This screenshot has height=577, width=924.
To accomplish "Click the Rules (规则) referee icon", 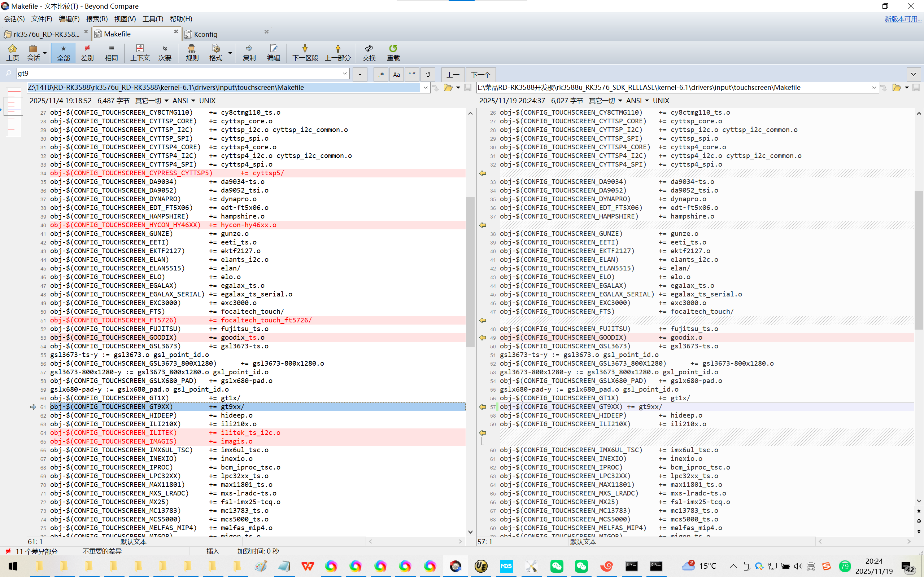I will tap(192, 52).
